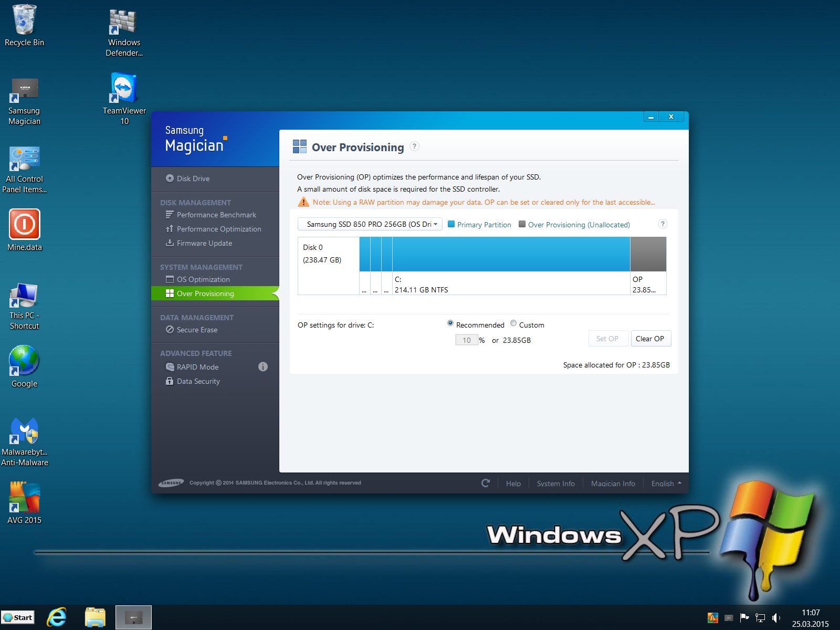Open File Explorer from taskbar
Screen dimensions: 840x630
[x=95, y=617]
